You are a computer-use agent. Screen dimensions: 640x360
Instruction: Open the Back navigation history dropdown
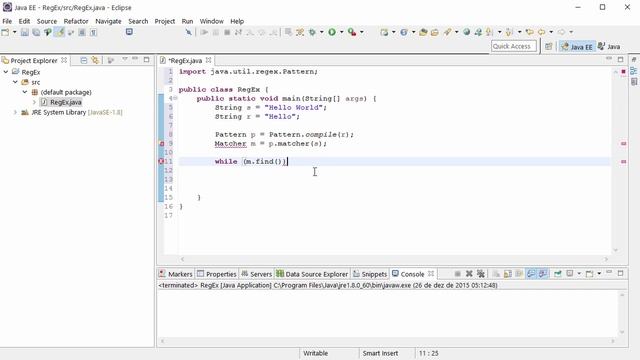pyautogui.click(x=551, y=32)
